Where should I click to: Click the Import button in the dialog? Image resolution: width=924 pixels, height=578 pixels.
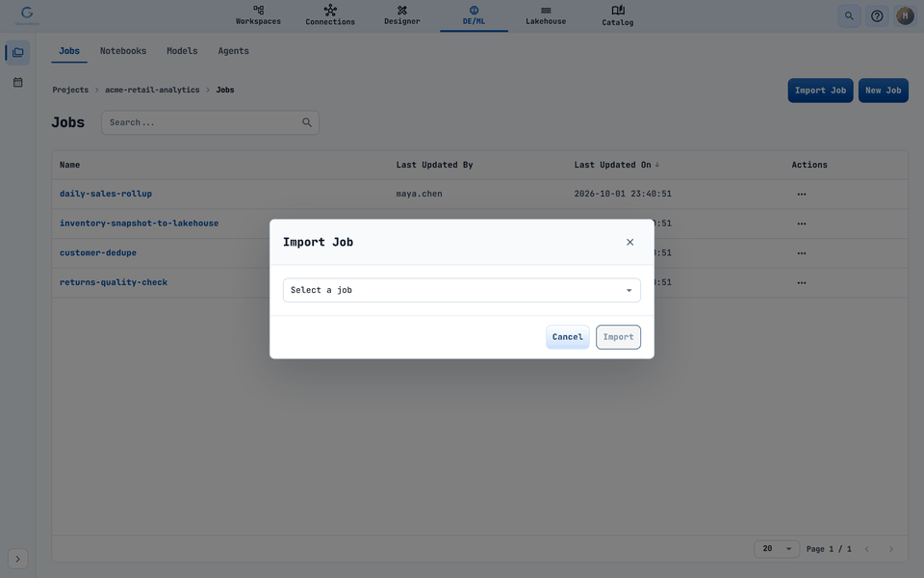coord(618,337)
